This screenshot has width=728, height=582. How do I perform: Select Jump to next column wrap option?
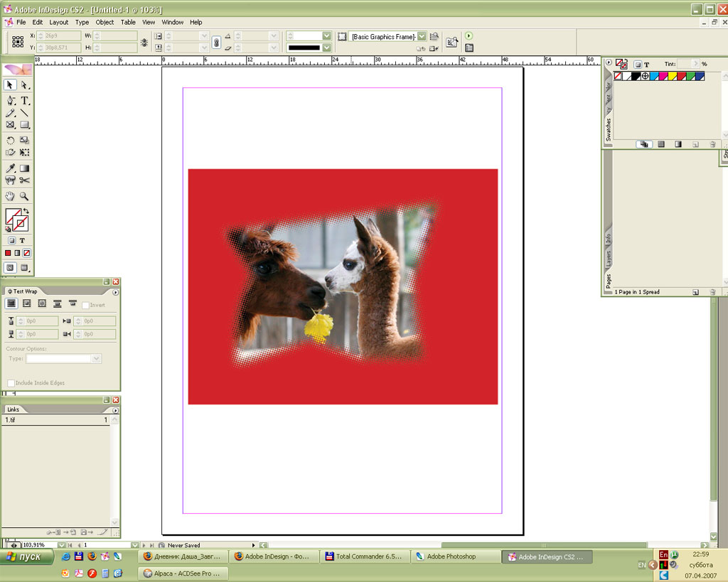pyautogui.click(x=73, y=303)
